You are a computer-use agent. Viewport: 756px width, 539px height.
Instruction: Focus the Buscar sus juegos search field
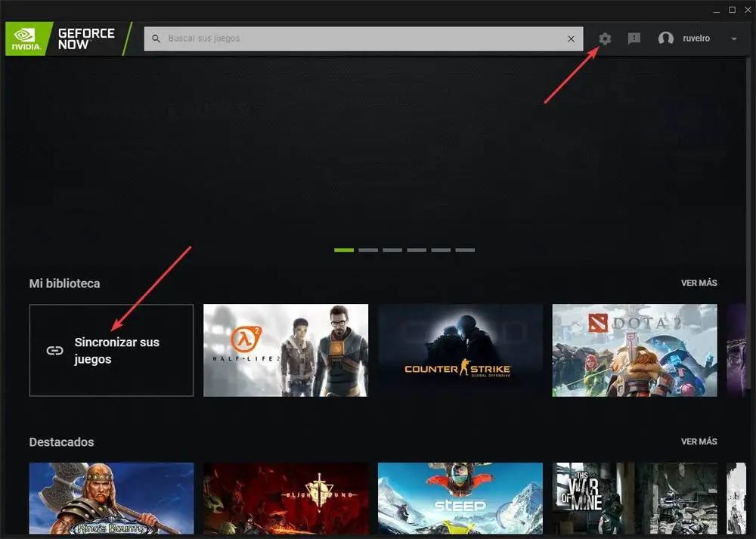pyautogui.click(x=364, y=39)
